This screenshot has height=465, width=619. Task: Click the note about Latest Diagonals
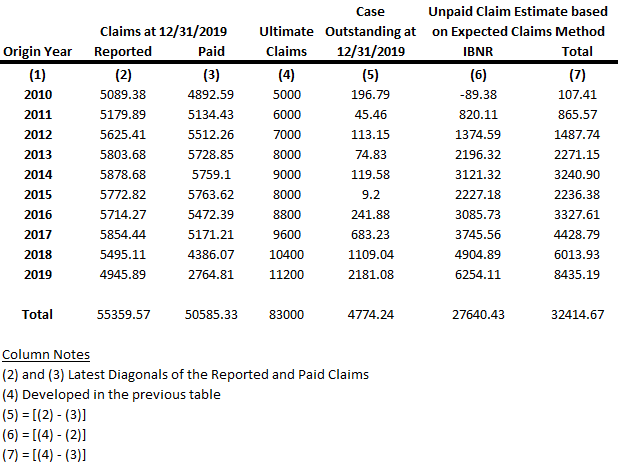coord(185,374)
